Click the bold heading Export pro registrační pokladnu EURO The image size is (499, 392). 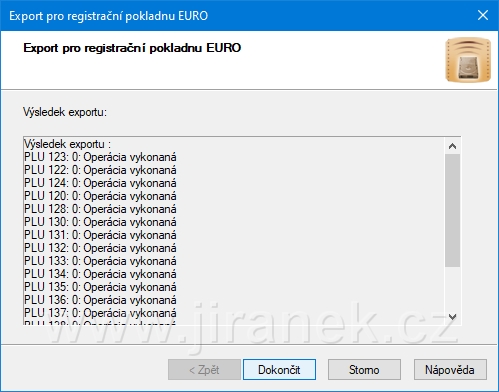pyautogui.click(x=132, y=48)
